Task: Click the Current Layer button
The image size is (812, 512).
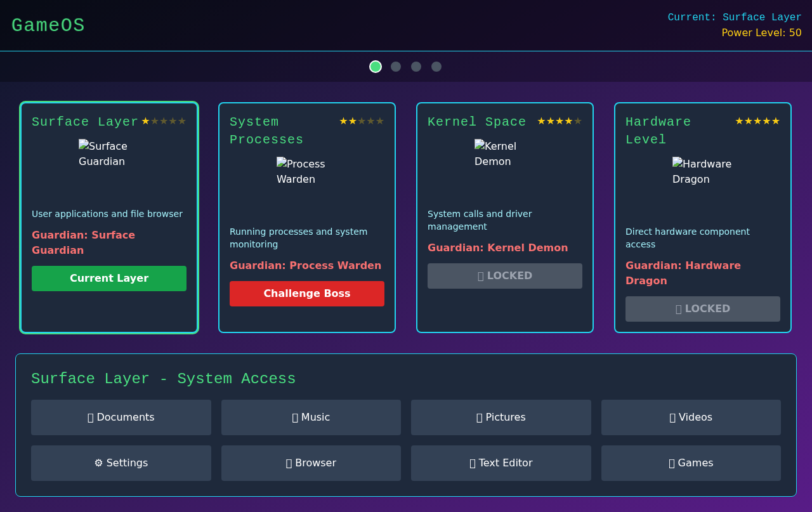Action: point(108,279)
